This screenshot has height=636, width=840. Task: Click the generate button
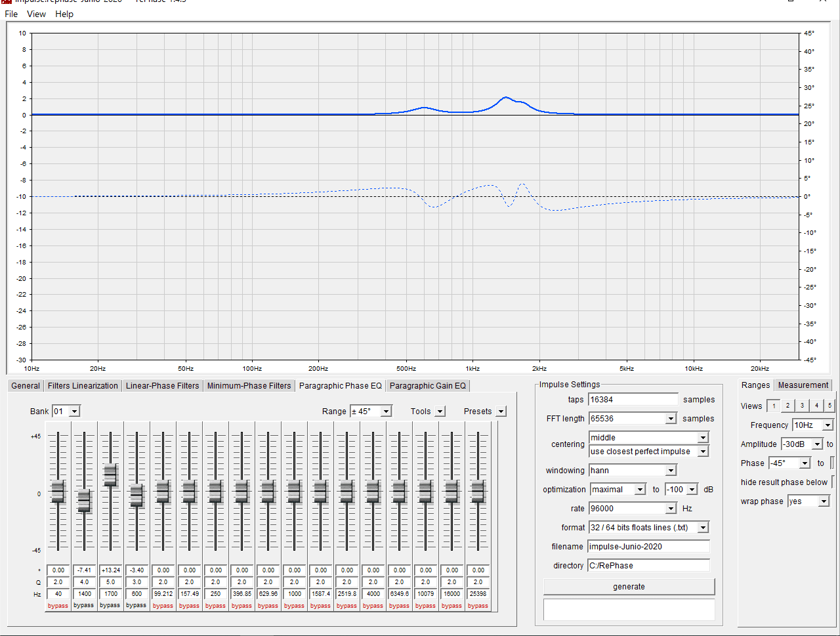[x=629, y=587]
